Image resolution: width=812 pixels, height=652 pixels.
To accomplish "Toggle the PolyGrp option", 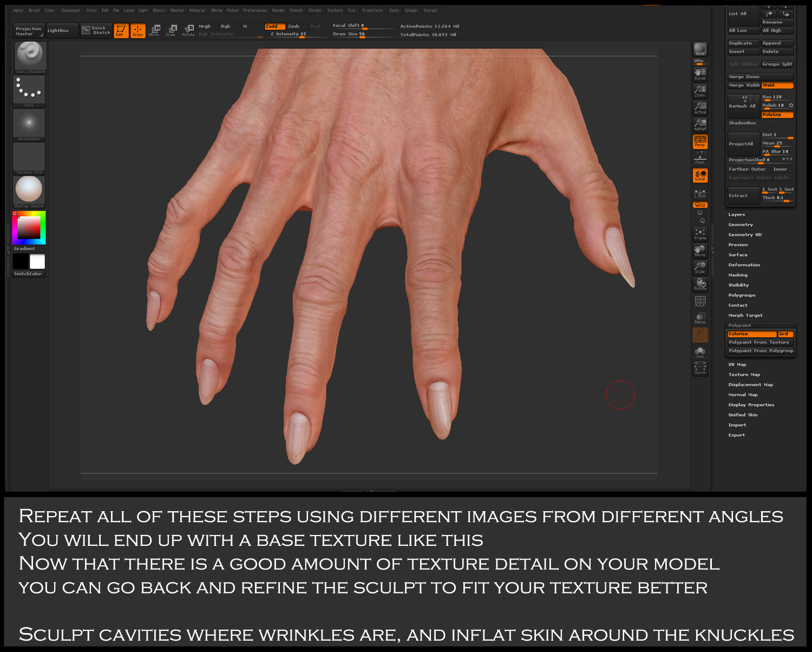I will (x=777, y=115).
